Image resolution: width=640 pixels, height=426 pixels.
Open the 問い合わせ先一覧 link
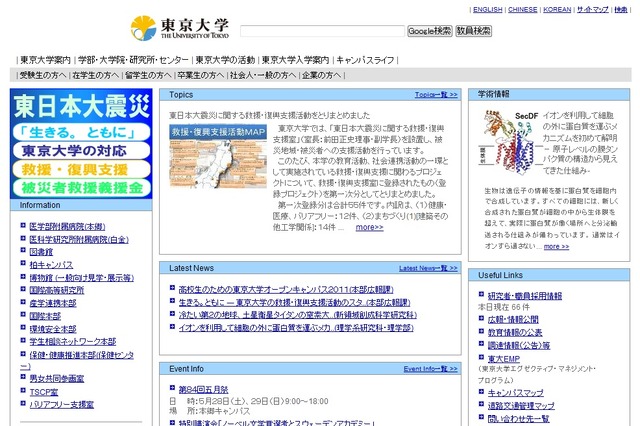click(x=518, y=419)
